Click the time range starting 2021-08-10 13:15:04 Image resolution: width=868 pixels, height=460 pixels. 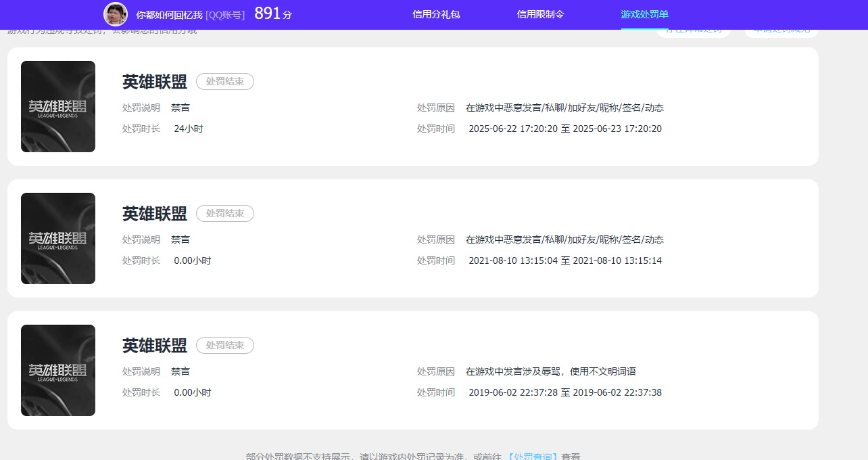[565, 260]
